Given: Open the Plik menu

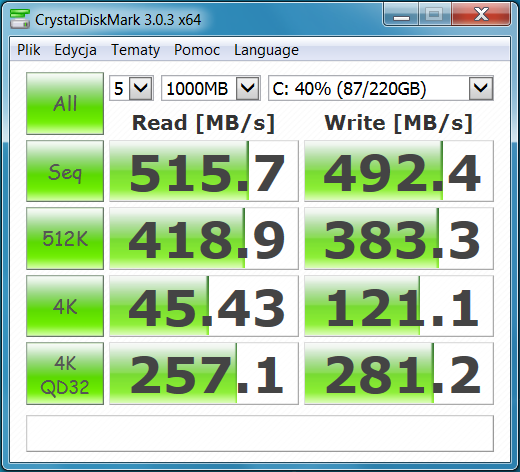Looking at the screenshot, I should [29, 50].
